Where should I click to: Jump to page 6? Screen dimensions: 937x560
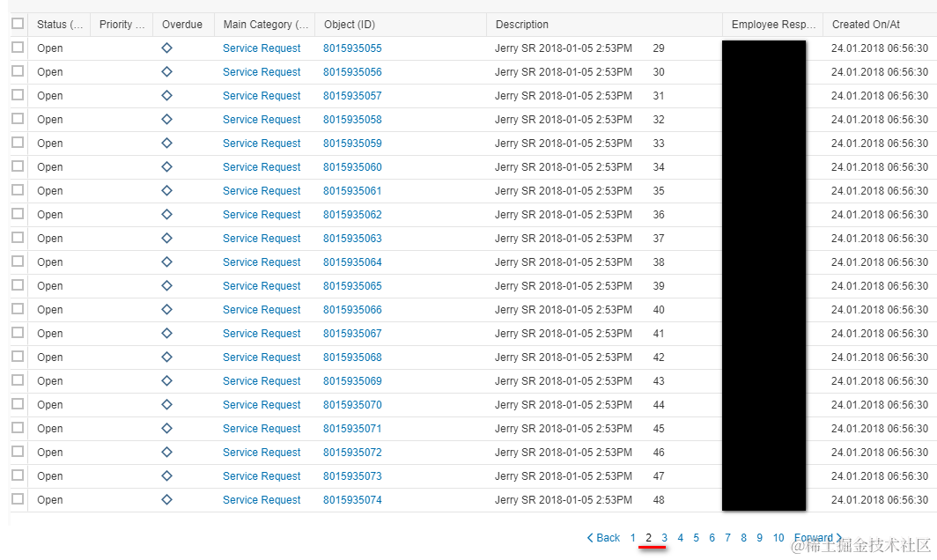point(712,538)
